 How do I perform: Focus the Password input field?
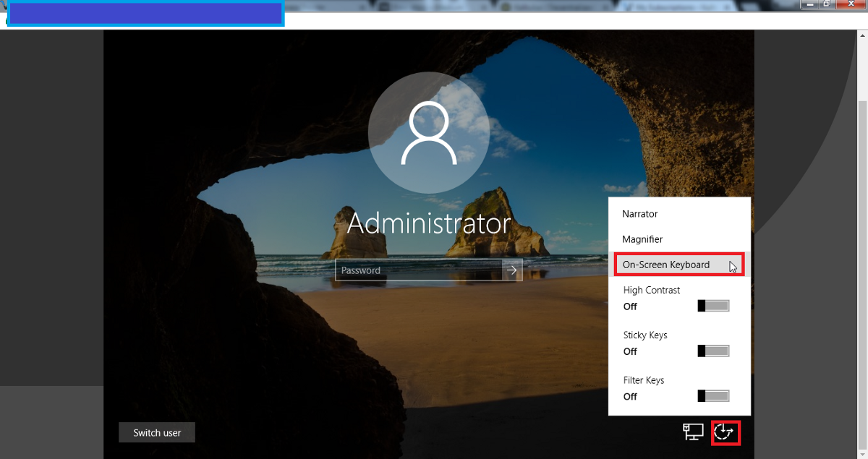[419, 270]
